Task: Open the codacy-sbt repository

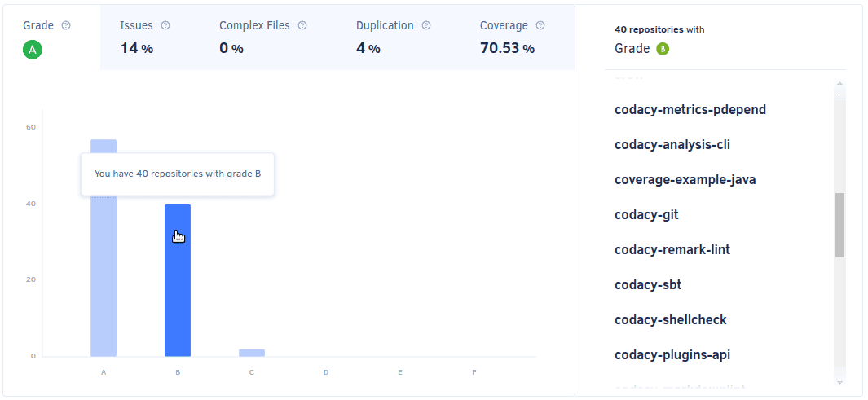Action: 648,285
